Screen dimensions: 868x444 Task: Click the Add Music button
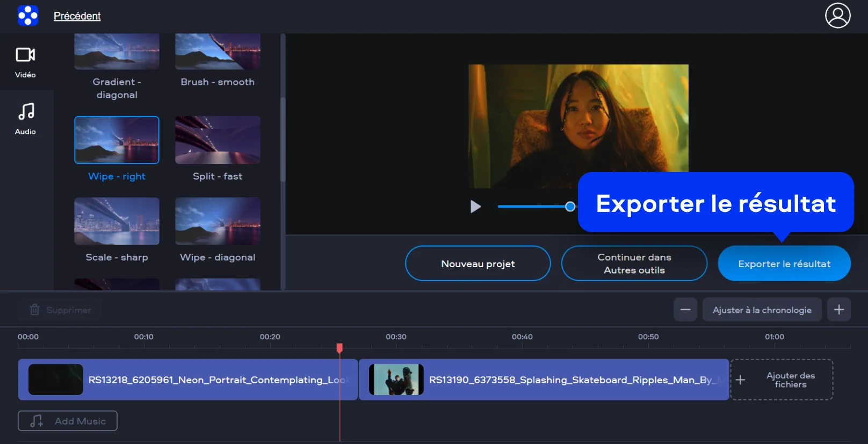68,421
